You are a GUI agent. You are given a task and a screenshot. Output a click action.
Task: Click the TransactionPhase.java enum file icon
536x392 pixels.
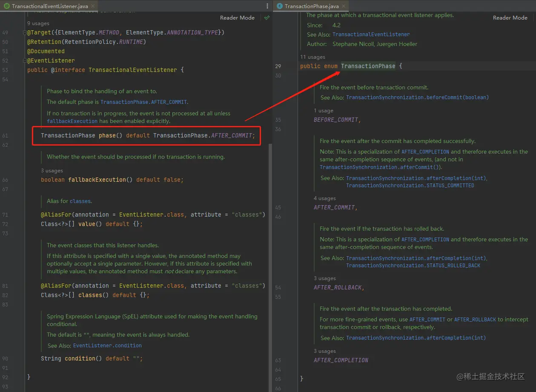click(x=280, y=6)
